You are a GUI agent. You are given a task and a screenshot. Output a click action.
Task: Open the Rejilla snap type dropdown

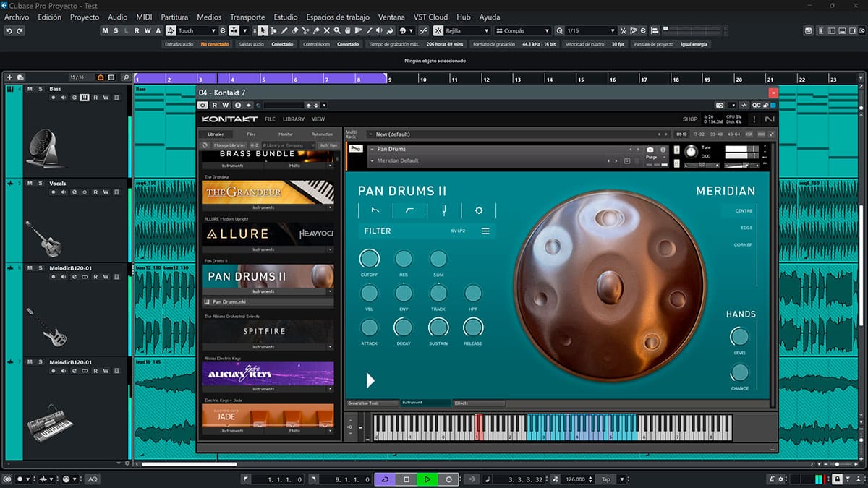(468, 31)
